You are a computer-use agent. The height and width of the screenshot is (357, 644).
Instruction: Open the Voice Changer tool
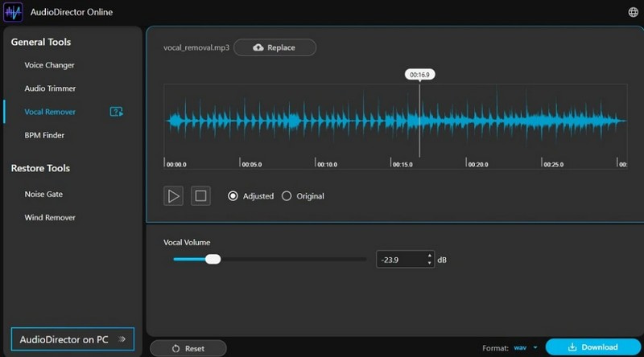(x=50, y=65)
